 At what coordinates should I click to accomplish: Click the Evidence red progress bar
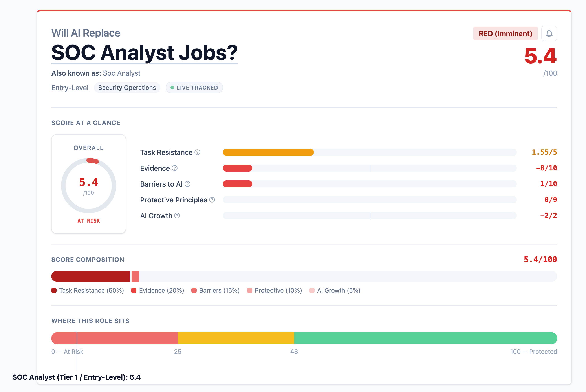[x=238, y=168]
